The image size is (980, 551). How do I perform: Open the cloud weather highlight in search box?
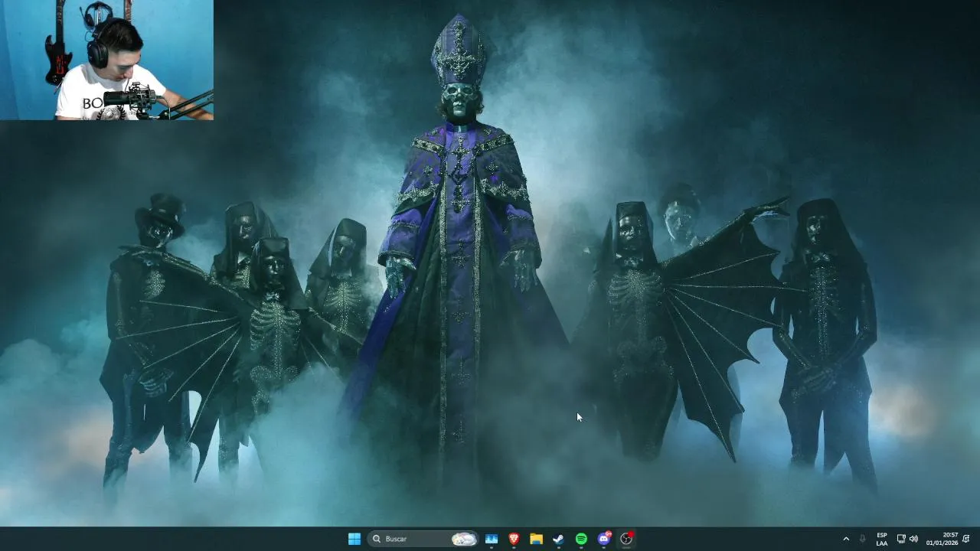[464, 539]
